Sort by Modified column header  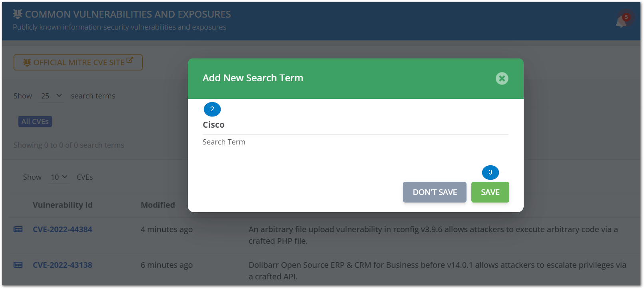tap(158, 205)
